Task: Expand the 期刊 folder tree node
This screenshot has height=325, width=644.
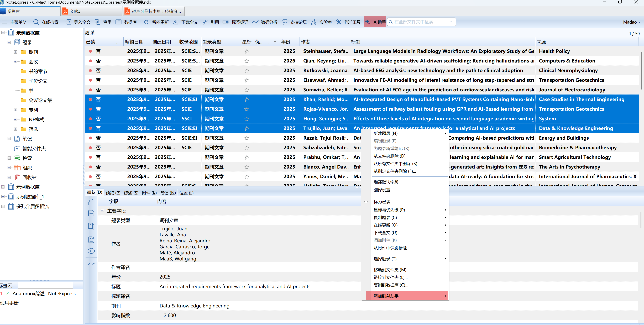Action: pyautogui.click(x=15, y=52)
